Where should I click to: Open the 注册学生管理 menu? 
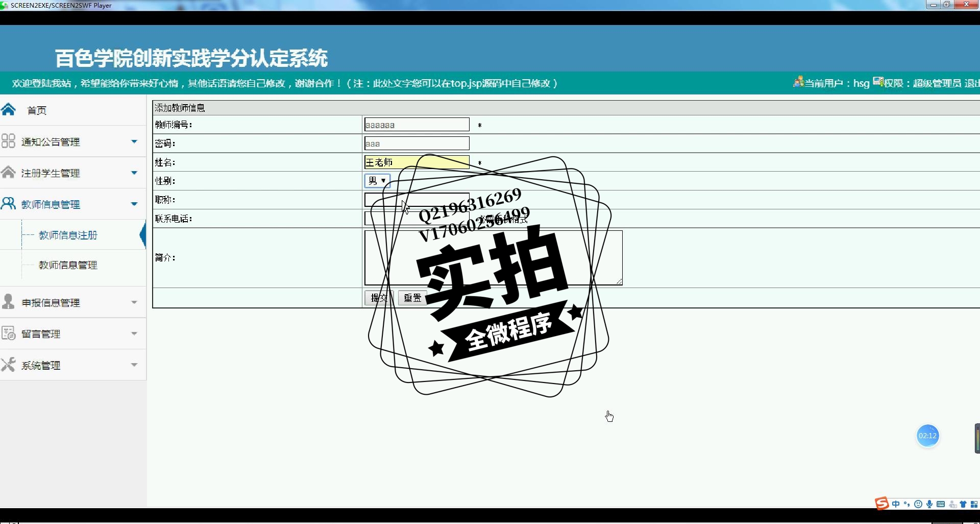pyautogui.click(x=51, y=173)
